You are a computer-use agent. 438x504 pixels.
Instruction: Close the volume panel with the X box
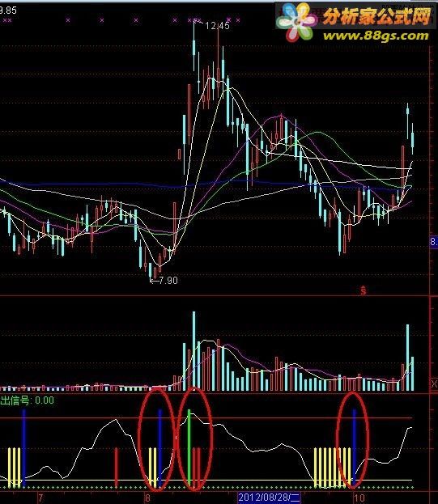(434, 383)
